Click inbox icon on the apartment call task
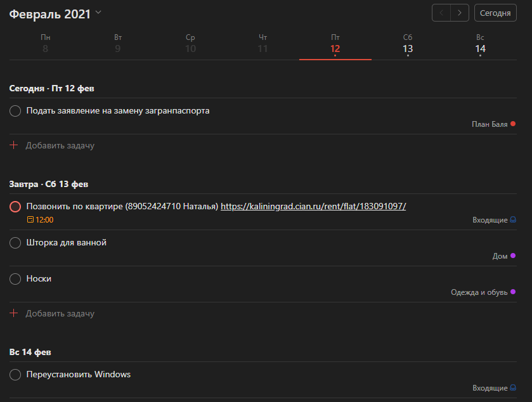This screenshot has height=402, width=532. click(513, 220)
